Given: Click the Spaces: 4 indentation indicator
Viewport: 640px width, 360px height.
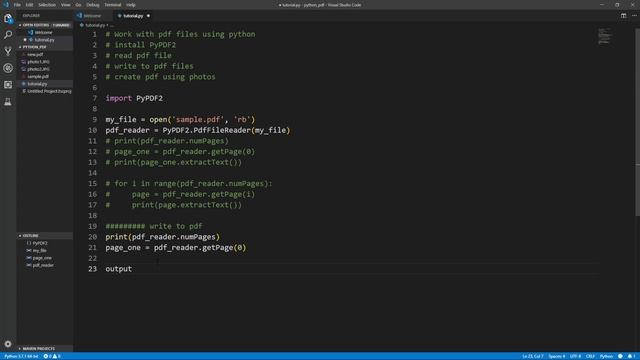Looking at the screenshot, I should click(x=557, y=356).
